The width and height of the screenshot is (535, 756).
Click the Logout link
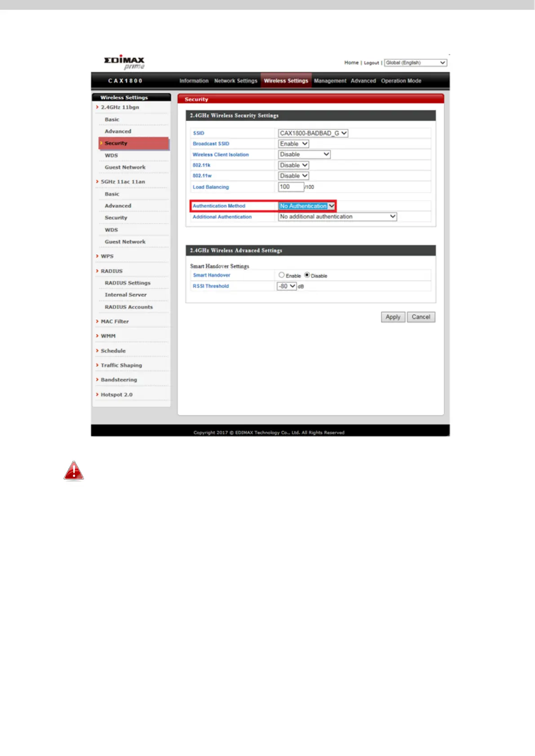pos(371,63)
